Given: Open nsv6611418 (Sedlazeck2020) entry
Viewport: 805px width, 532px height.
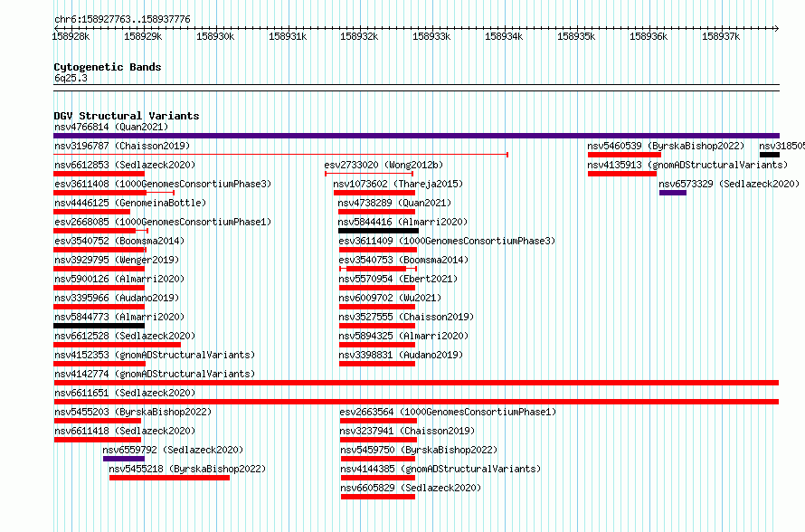Looking at the screenshot, I should 125,431.
